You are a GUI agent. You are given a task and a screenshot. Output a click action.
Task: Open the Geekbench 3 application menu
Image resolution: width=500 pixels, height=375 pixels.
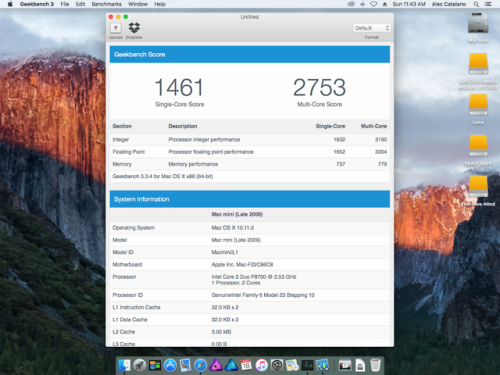coord(37,4)
